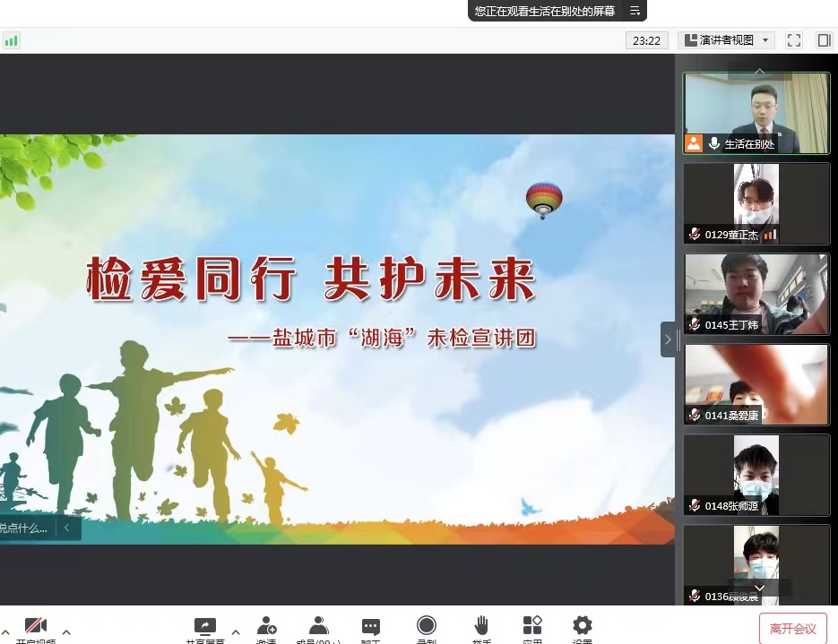Click the invite participants icon
This screenshot has width=838, height=644.
pyautogui.click(x=266, y=627)
